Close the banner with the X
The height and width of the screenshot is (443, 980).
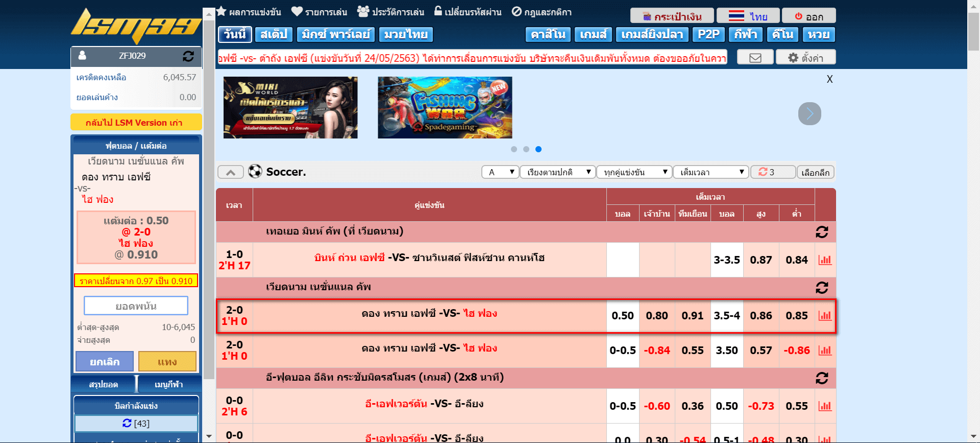[x=829, y=79]
